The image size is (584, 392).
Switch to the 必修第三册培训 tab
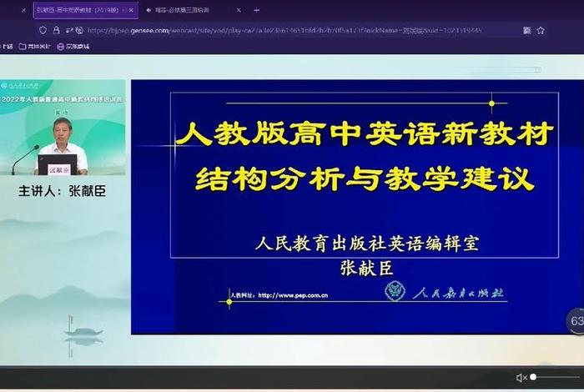click(x=193, y=10)
